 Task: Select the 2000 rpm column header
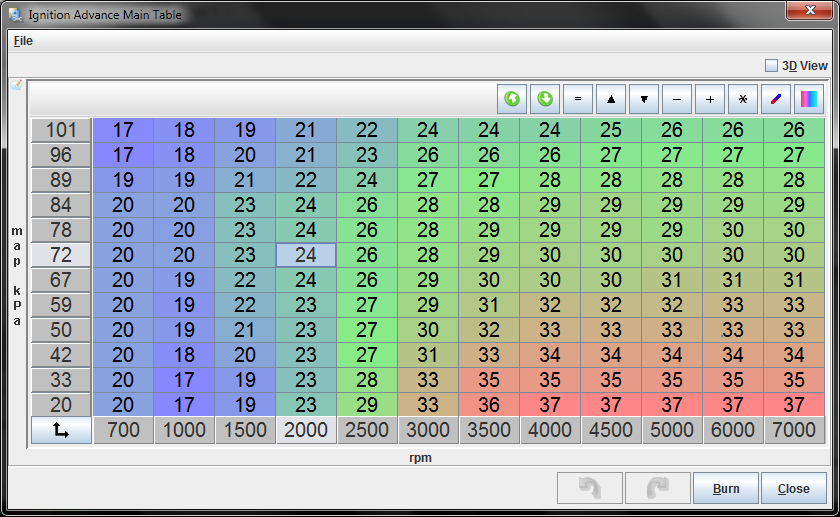(x=306, y=430)
